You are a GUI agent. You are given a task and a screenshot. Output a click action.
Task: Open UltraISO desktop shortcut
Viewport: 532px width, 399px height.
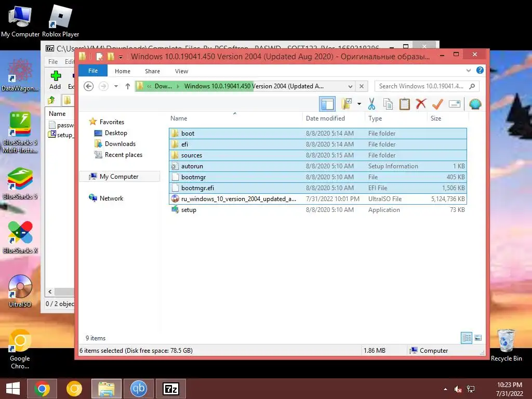point(20,291)
